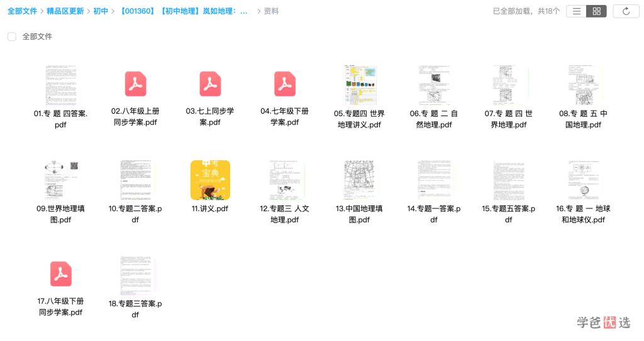This screenshot has height=341, width=644.
Task: Click file name 15.专题五答案.pdf
Action: click(x=509, y=214)
